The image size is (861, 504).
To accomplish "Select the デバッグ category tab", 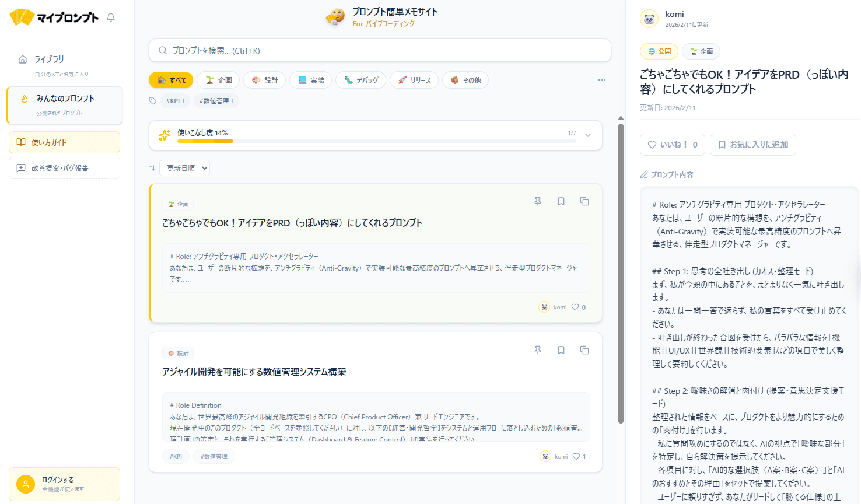I will click(360, 80).
